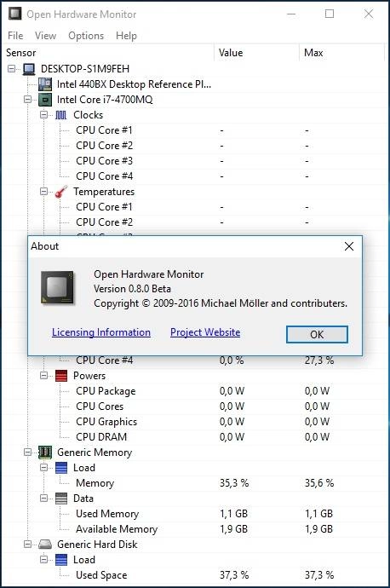Open the Project Website link
Image resolution: width=390 pixels, height=588 pixels.
[205, 332]
